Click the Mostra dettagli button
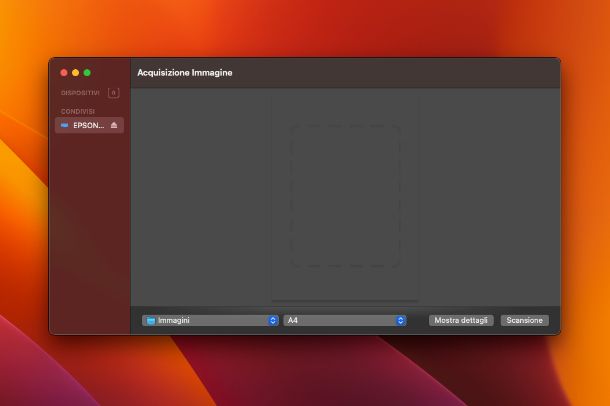This screenshot has height=406, width=610. pos(461,320)
